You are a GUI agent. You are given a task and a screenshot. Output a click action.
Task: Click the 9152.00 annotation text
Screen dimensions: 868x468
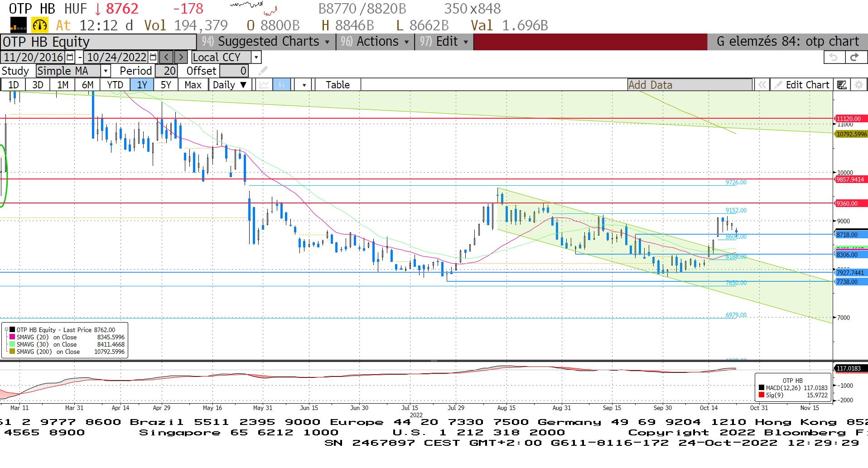click(736, 210)
